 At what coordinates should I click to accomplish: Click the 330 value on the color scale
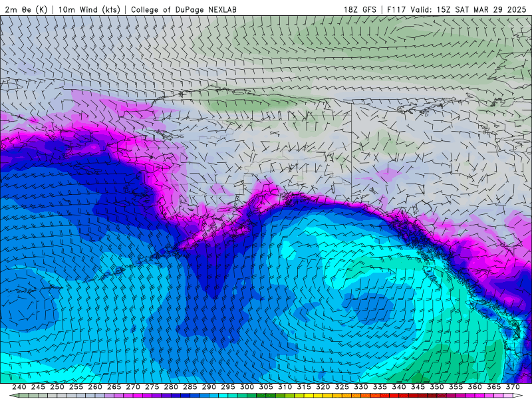pos(361,387)
